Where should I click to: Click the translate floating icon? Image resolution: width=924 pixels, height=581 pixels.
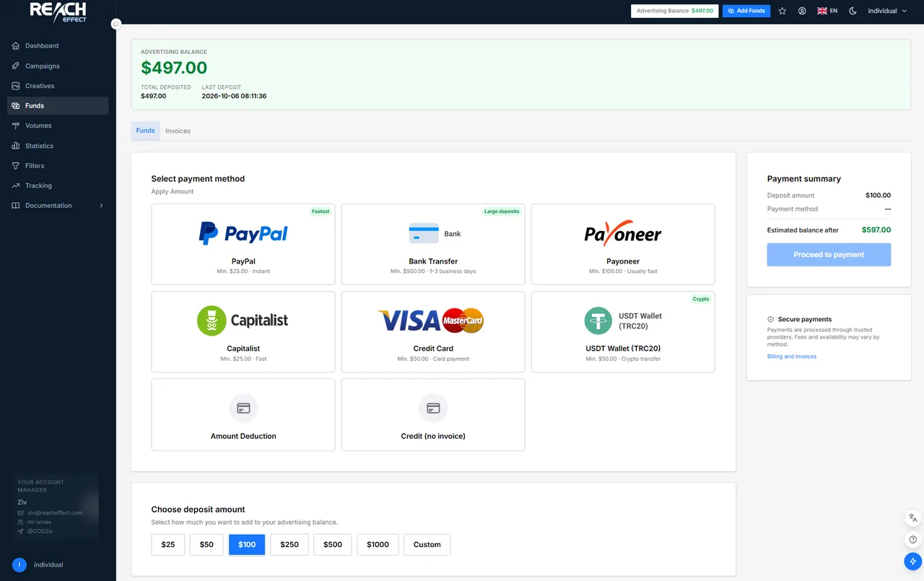click(913, 518)
